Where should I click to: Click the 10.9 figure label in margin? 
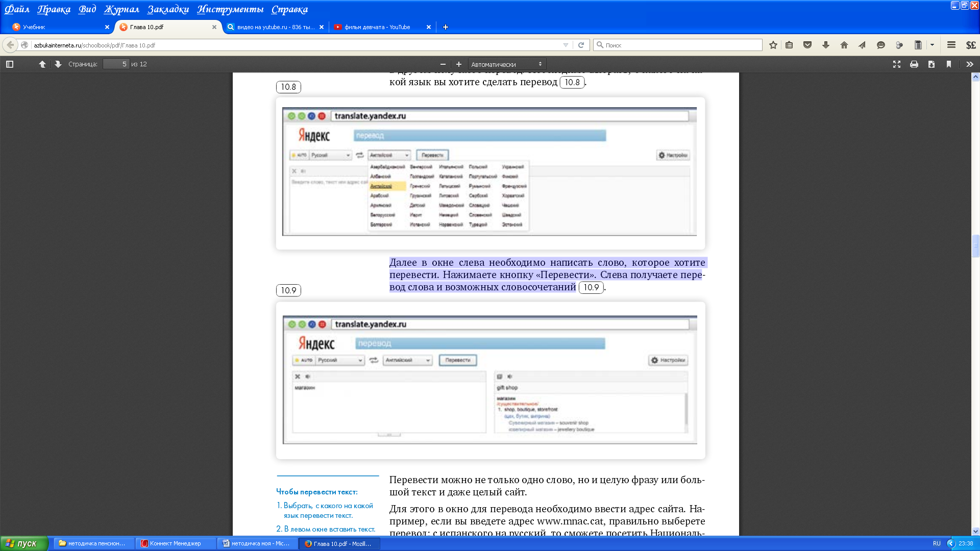tap(288, 290)
